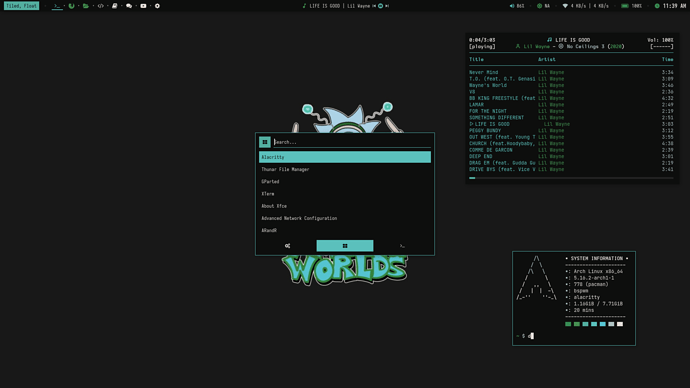Screen dimensions: 690x388
Task: Select track DEEP END in playlist
Action: (571, 156)
